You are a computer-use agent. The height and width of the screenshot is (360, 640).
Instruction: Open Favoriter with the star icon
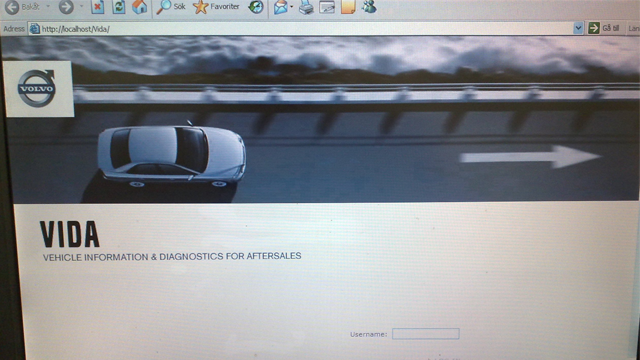[216, 7]
